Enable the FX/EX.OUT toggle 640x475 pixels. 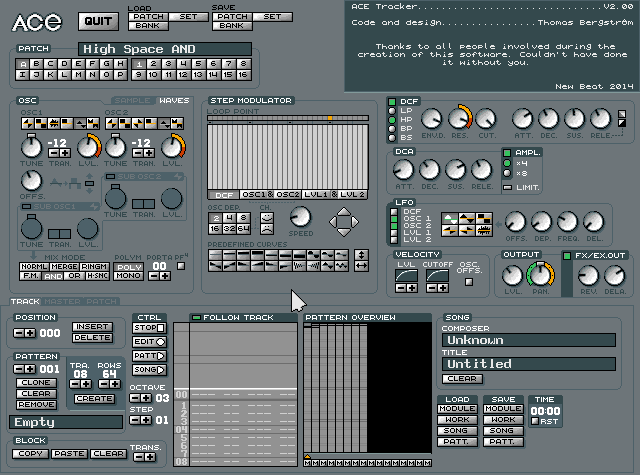pos(567,256)
